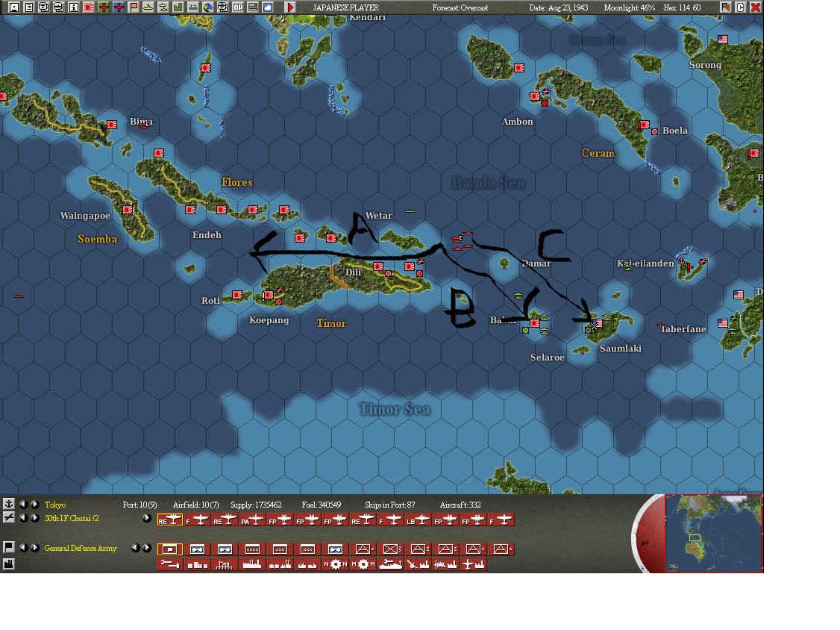The height and width of the screenshot is (630, 840).
Task: Click the orange flag toolbar icon
Action: pos(134,7)
